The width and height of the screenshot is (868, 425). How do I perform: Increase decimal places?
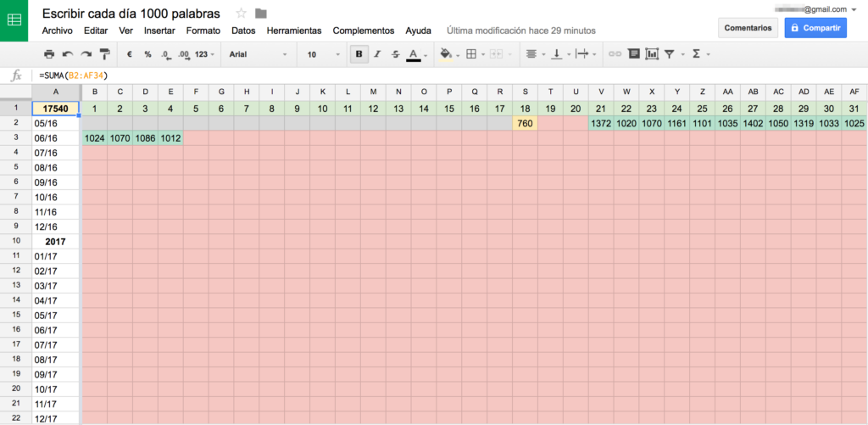[183, 54]
